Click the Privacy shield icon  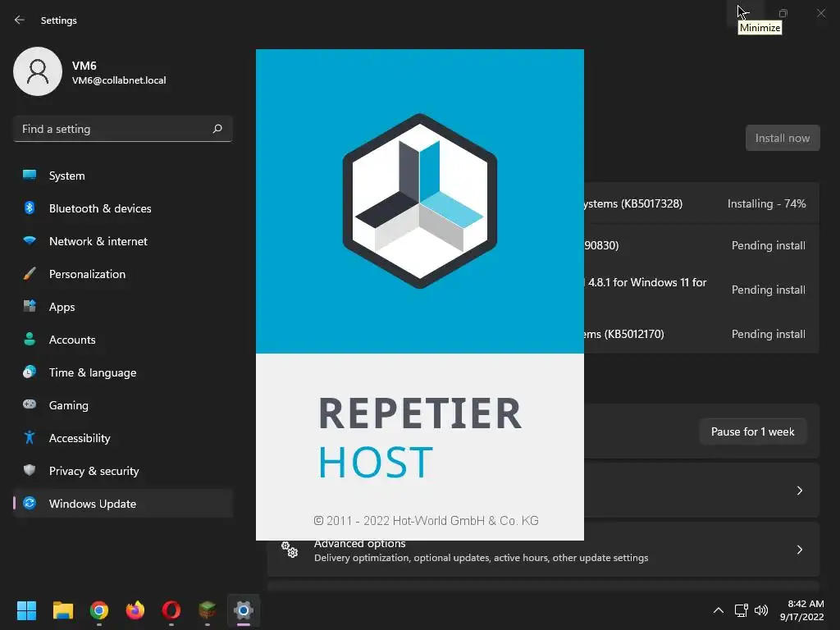30,470
